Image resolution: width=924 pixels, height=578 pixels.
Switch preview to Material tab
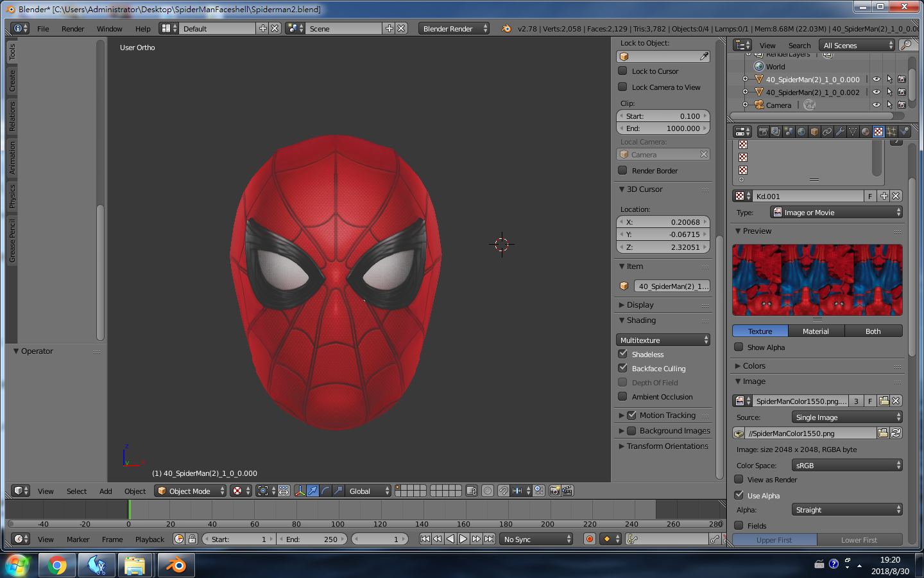816,331
